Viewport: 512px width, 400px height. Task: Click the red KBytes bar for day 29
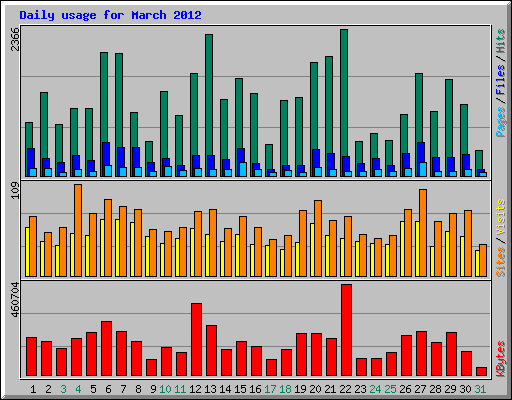[x=451, y=354]
